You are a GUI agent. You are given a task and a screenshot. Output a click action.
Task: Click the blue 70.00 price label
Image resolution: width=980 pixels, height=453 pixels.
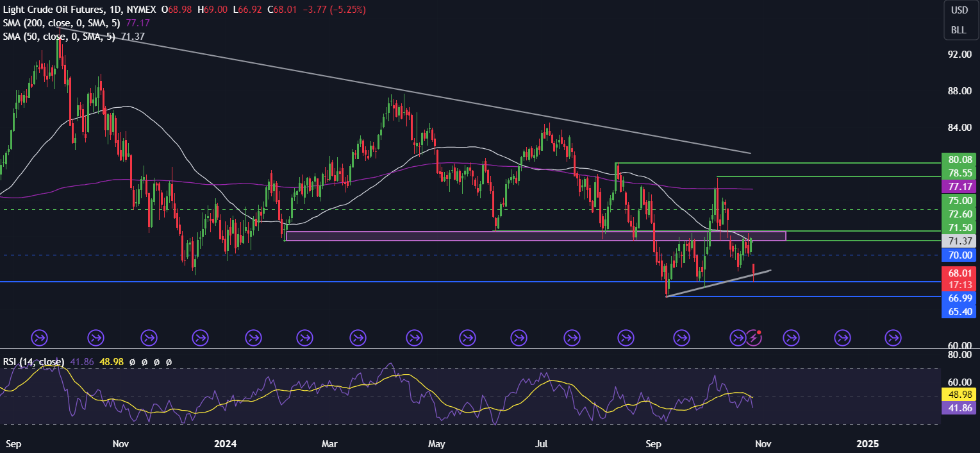(958, 255)
